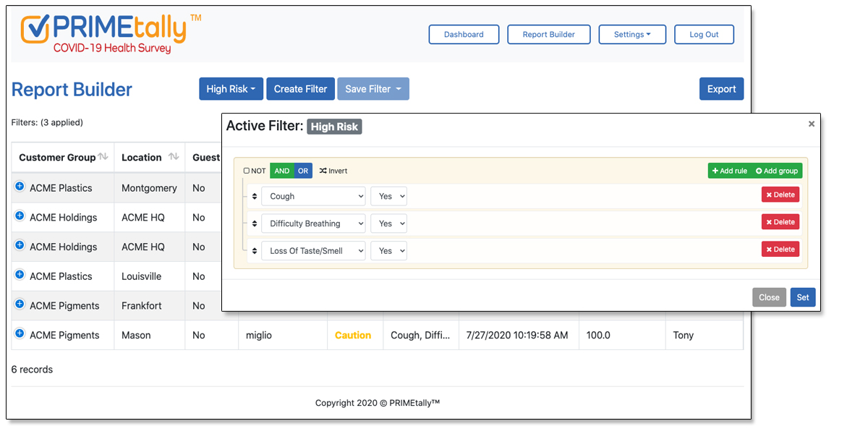Screen dimensions: 868x434
Task: Expand row details for ACME Plastics Louisville
Action: 20,275
